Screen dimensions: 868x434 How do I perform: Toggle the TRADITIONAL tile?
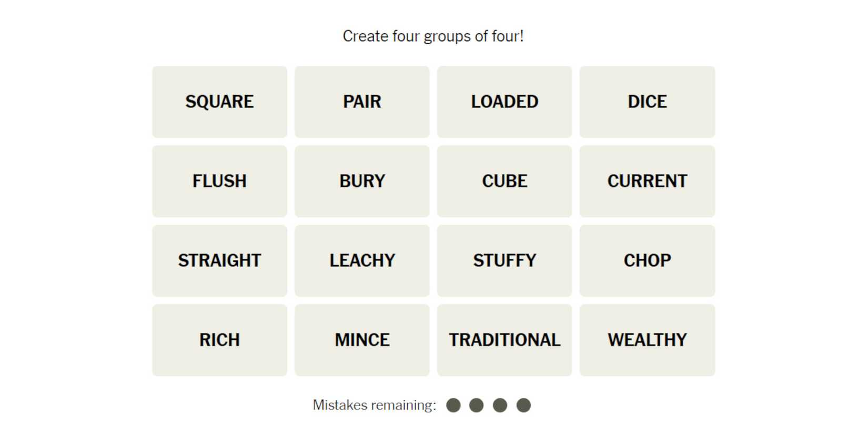click(x=504, y=340)
